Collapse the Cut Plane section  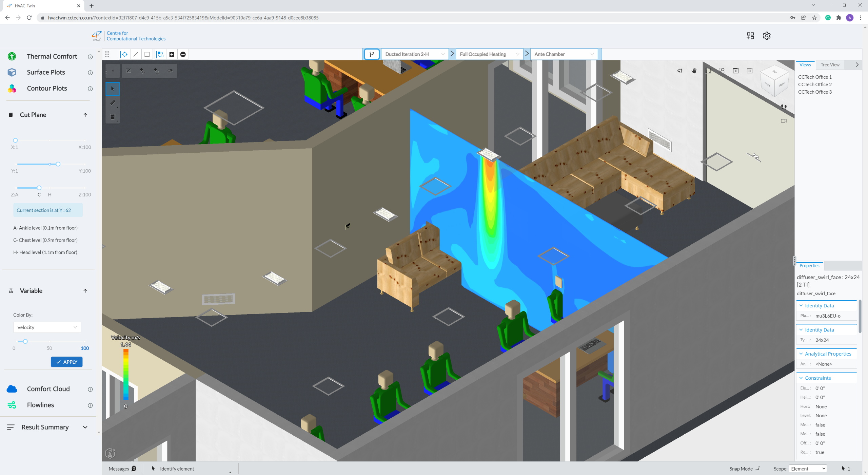click(85, 115)
